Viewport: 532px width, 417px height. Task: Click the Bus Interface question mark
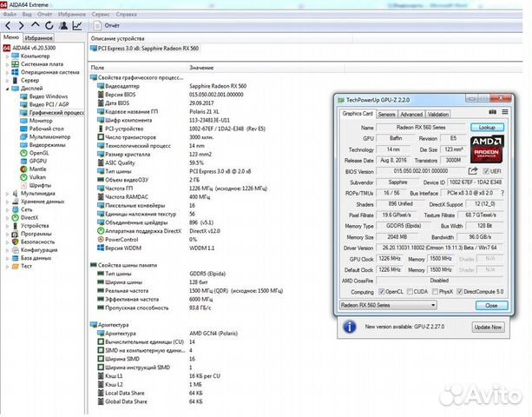click(502, 193)
